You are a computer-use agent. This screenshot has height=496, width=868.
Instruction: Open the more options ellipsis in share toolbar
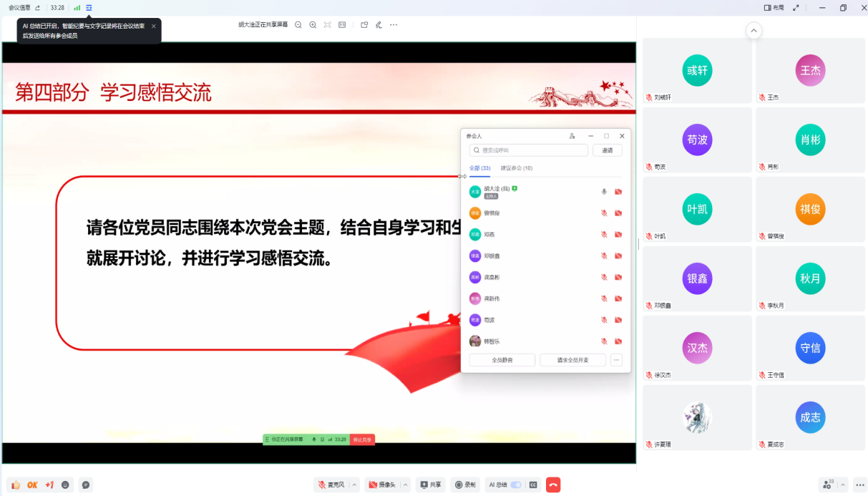394,24
